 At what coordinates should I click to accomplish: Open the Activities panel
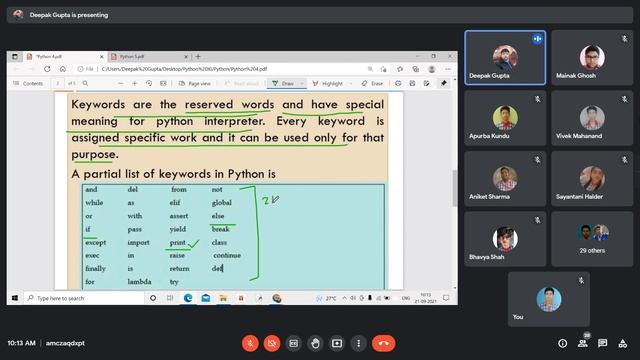coord(622,343)
